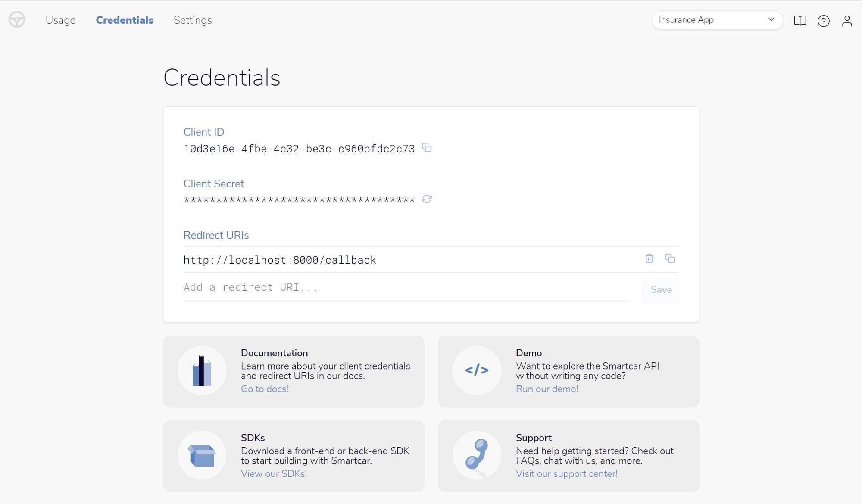Click the Support phone icon
This screenshot has height=504, width=862.
click(x=477, y=455)
